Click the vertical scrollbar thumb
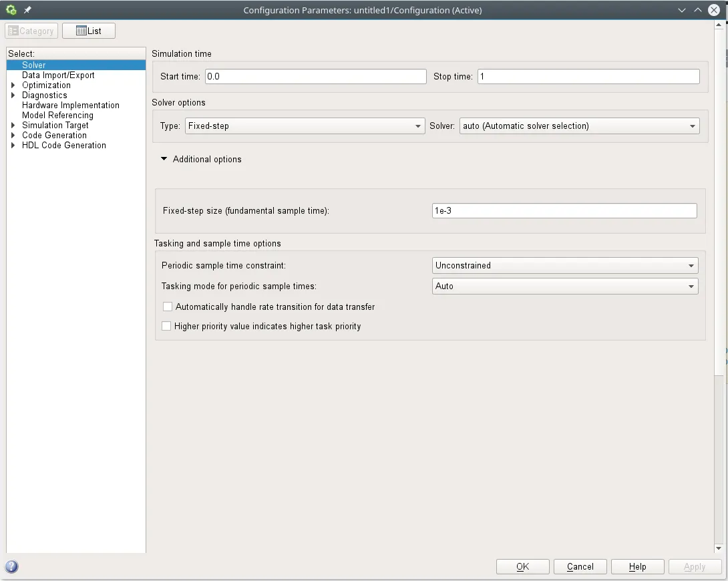Viewport: 728px width, 581px height. (719, 203)
